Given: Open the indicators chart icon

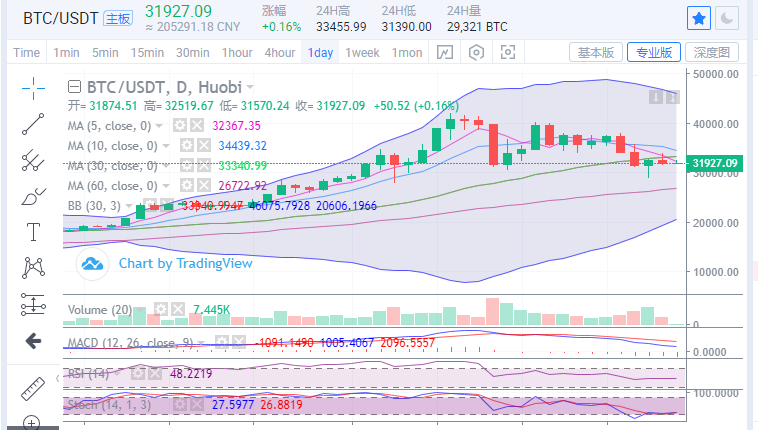Looking at the screenshot, I should click(x=445, y=52).
